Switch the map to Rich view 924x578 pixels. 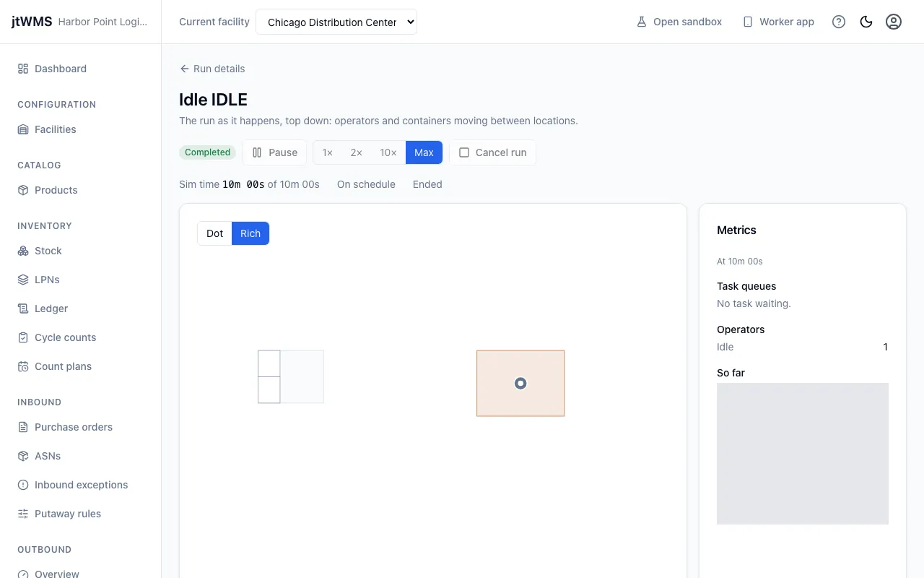click(x=250, y=233)
